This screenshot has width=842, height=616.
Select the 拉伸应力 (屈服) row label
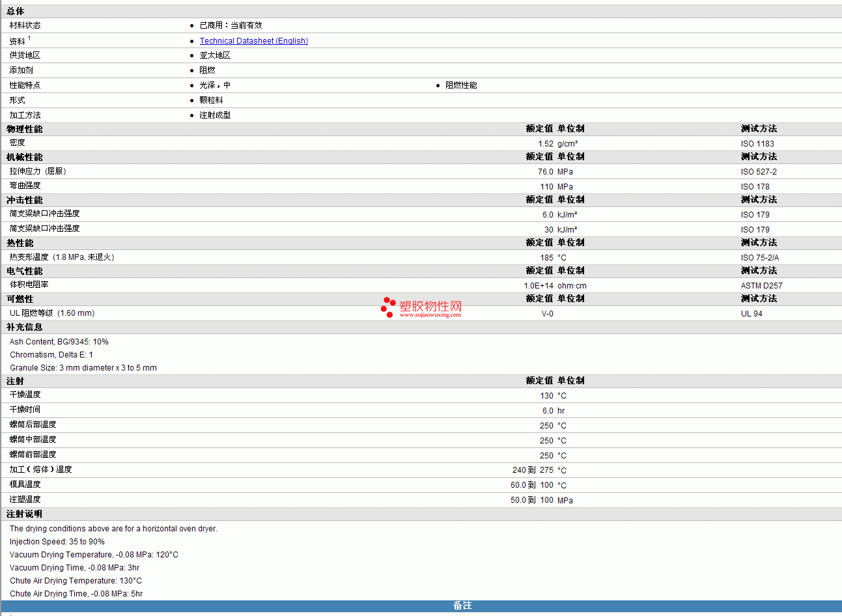(x=38, y=171)
